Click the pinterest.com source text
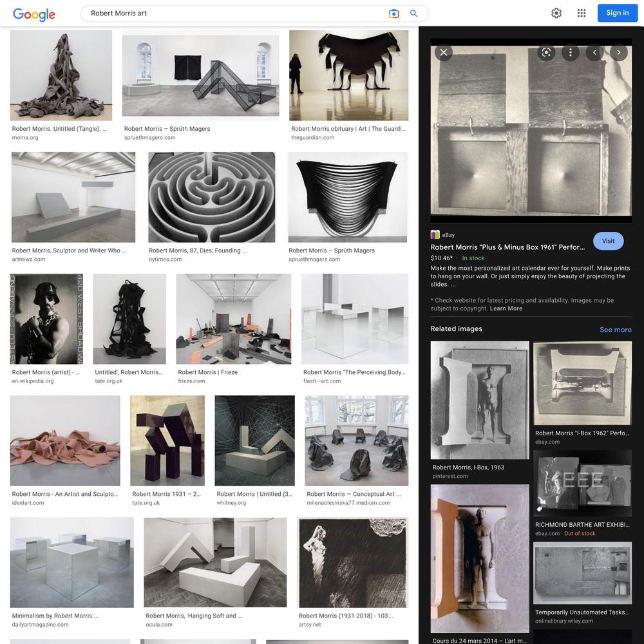 pos(450,477)
